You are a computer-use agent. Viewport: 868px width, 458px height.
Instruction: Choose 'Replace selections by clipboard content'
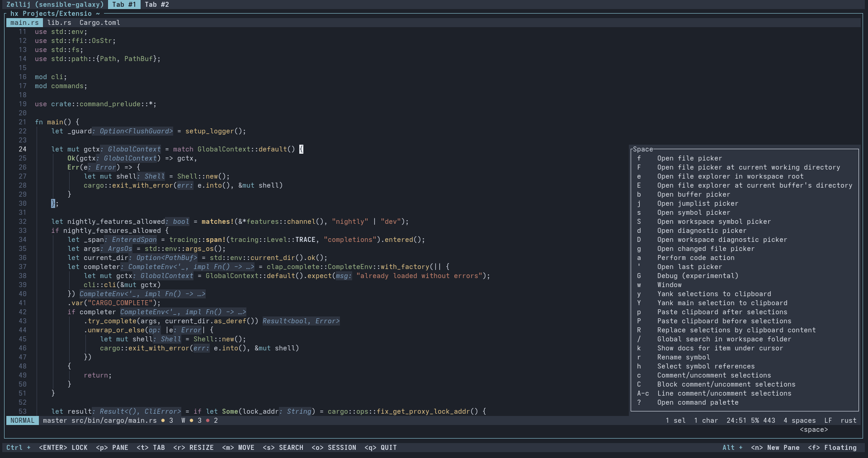745,330
